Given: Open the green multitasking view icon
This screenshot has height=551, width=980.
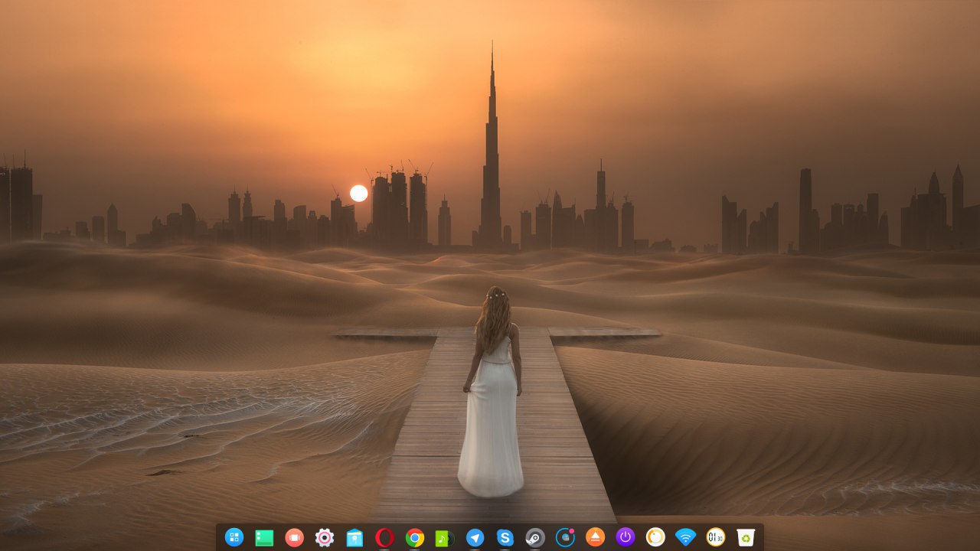Looking at the screenshot, I should click(264, 538).
